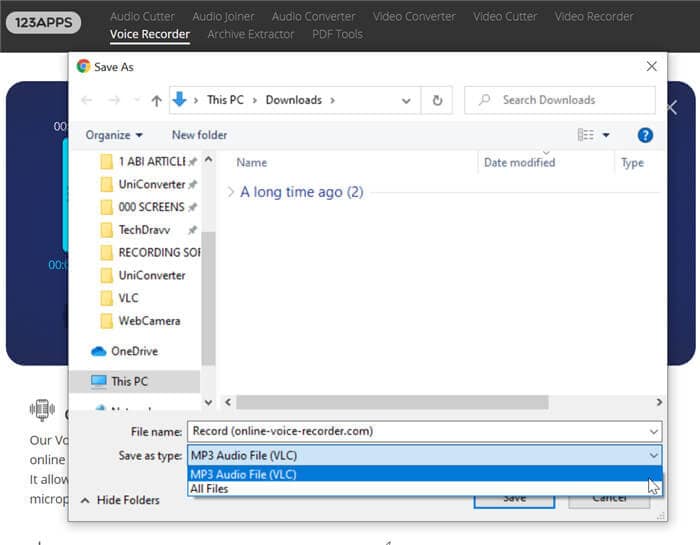This screenshot has width=700, height=545.
Task: Select OneDrive in the navigation pane
Action: [125, 351]
